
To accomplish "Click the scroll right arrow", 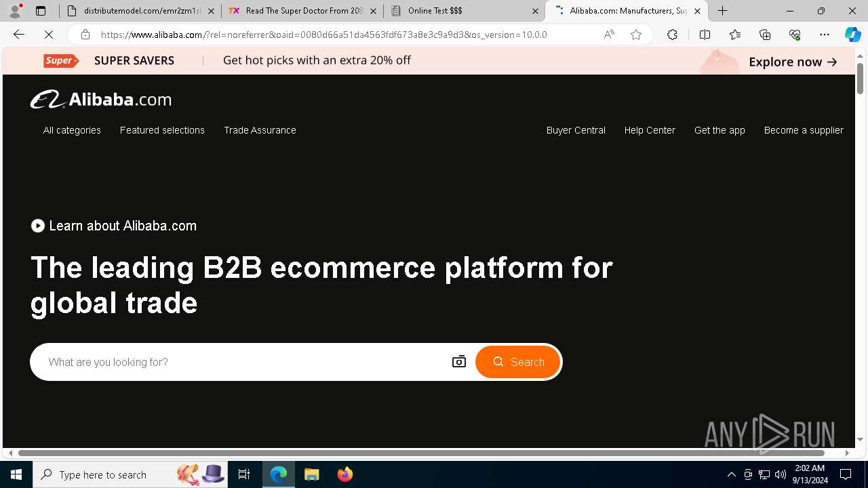I will [846, 453].
